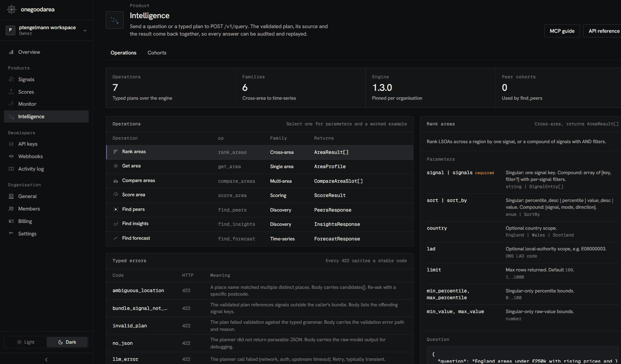
Task: Click the bundle_signal_not_… error code
Action: click(140, 308)
